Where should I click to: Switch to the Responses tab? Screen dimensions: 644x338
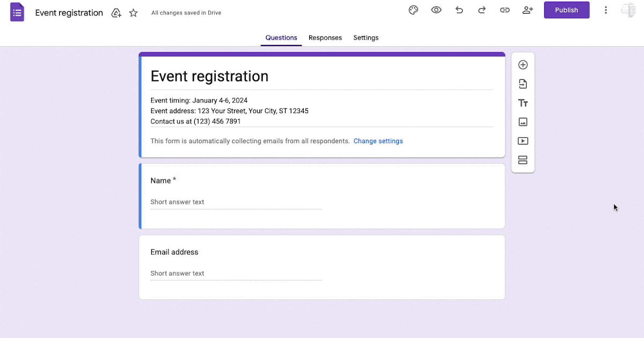point(325,38)
